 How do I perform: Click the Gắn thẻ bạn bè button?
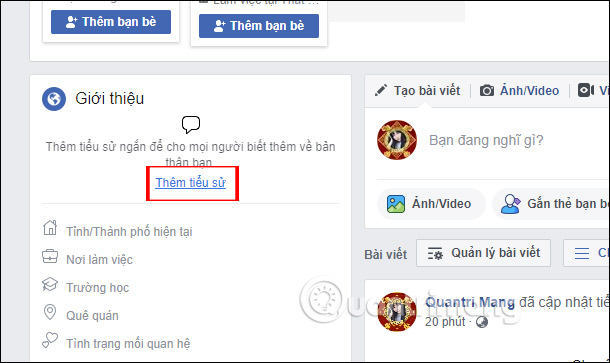coord(551,204)
